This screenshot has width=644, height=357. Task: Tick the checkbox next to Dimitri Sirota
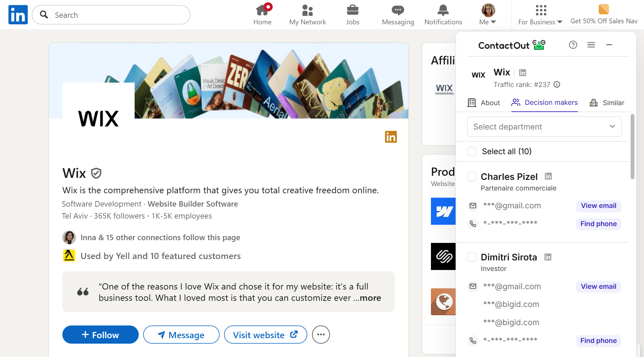pos(472,257)
